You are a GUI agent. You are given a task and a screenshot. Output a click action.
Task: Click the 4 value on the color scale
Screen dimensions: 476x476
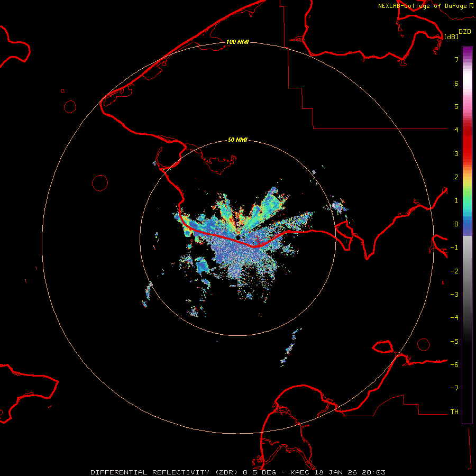pyautogui.click(x=456, y=130)
